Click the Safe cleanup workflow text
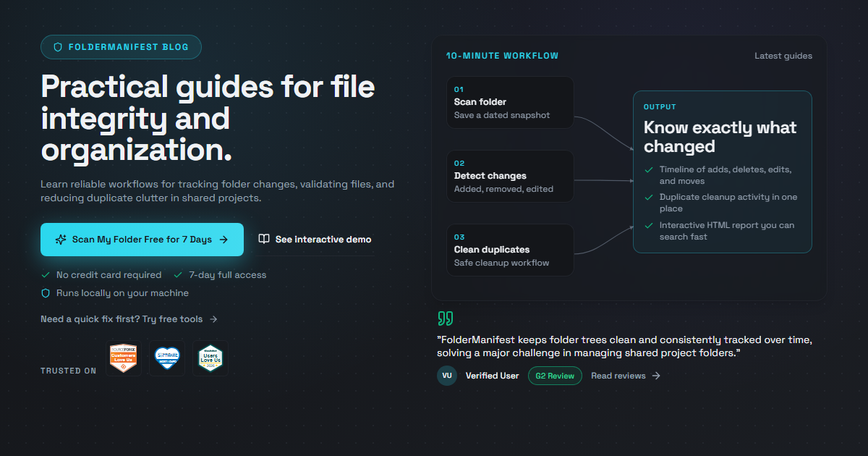Viewport: 868px width, 456px height. (x=501, y=263)
